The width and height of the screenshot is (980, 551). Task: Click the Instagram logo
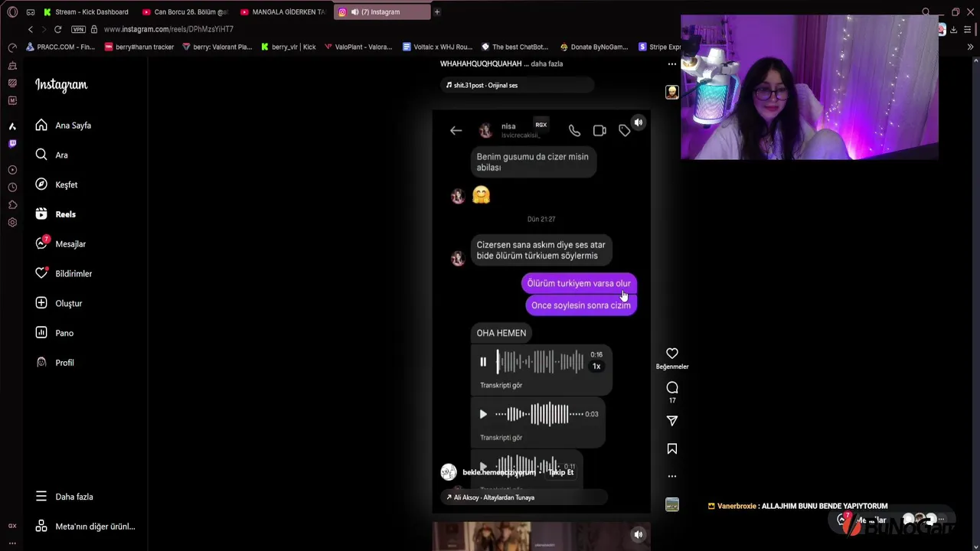pos(61,85)
